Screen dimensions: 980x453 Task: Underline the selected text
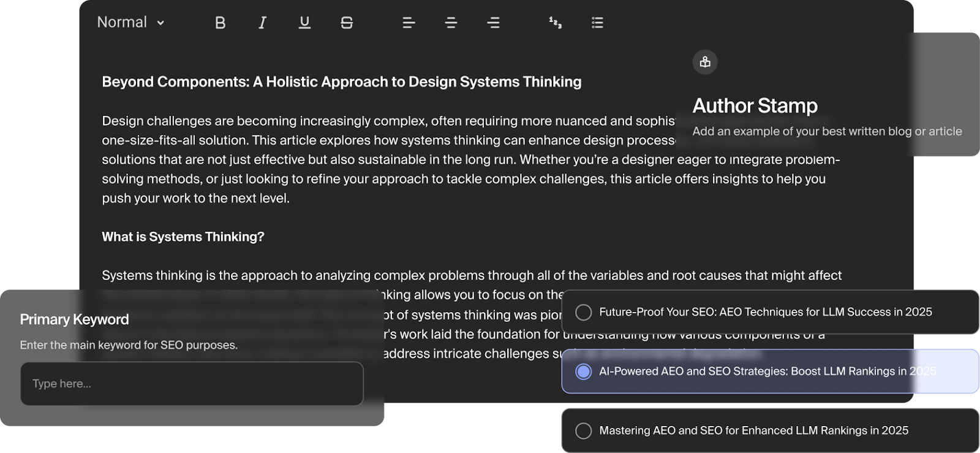[304, 23]
